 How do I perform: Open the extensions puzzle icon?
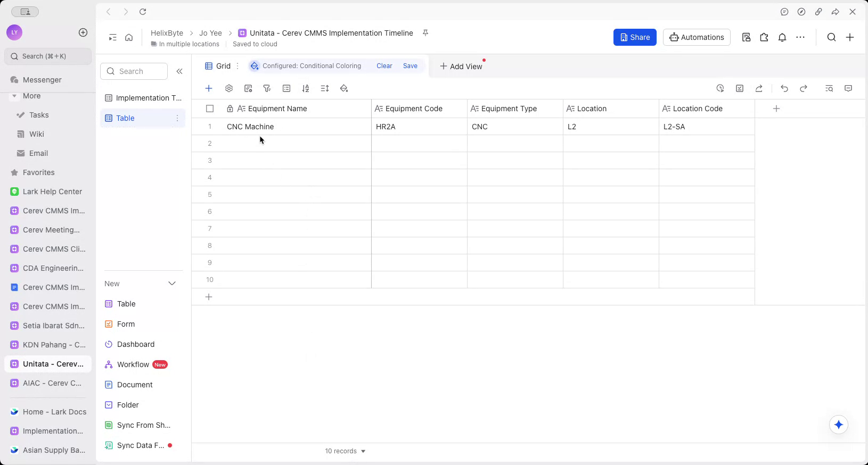[764, 37]
